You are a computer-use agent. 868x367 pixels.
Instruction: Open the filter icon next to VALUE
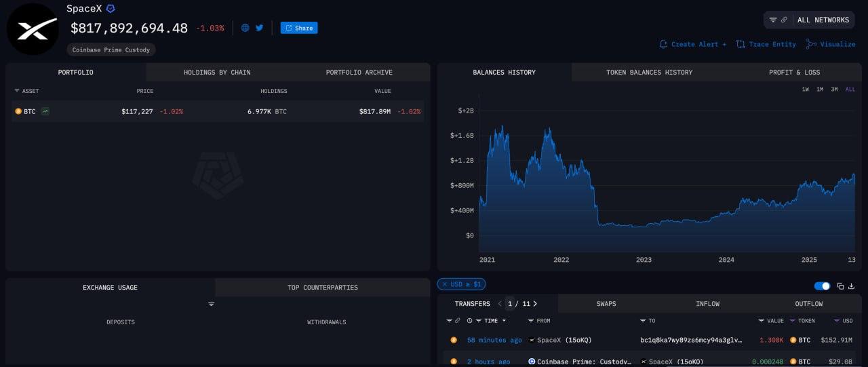[x=762, y=321]
